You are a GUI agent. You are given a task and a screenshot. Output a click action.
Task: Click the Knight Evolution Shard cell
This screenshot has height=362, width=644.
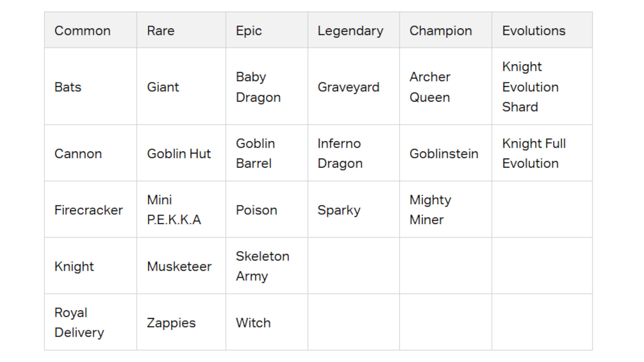pos(530,87)
